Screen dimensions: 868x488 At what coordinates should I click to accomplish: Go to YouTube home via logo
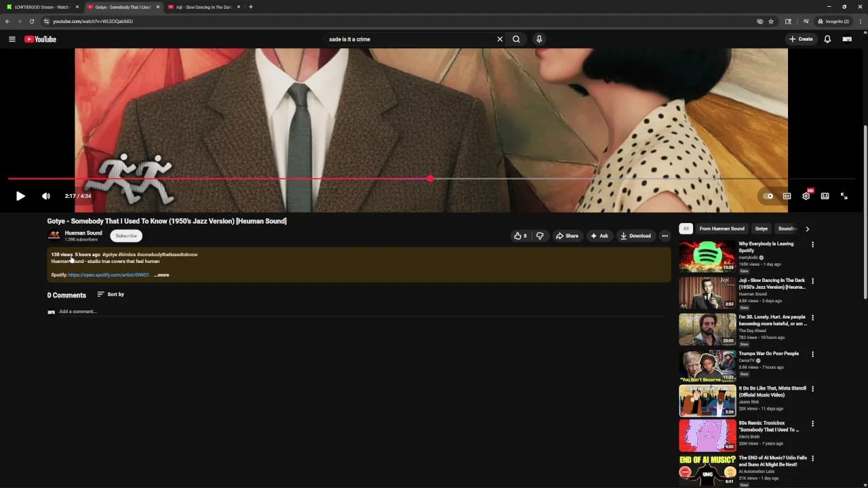click(41, 39)
